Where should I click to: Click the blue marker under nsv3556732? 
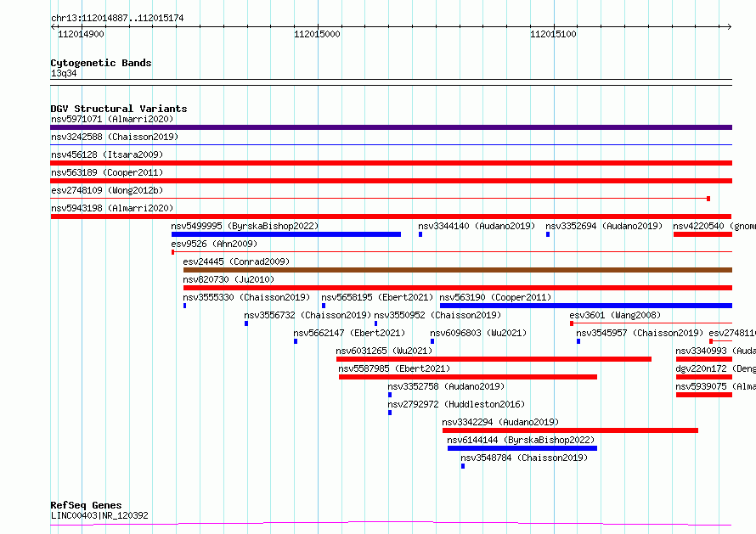(246, 323)
